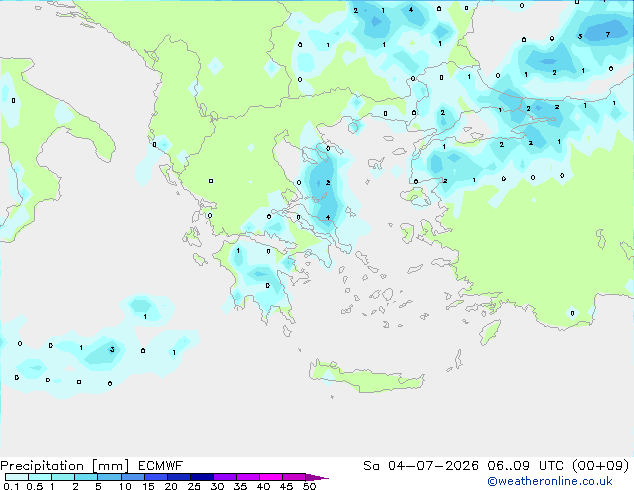Select the 1–2 mm legend swatch
Screen dimensions: 634x490
(63, 477)
